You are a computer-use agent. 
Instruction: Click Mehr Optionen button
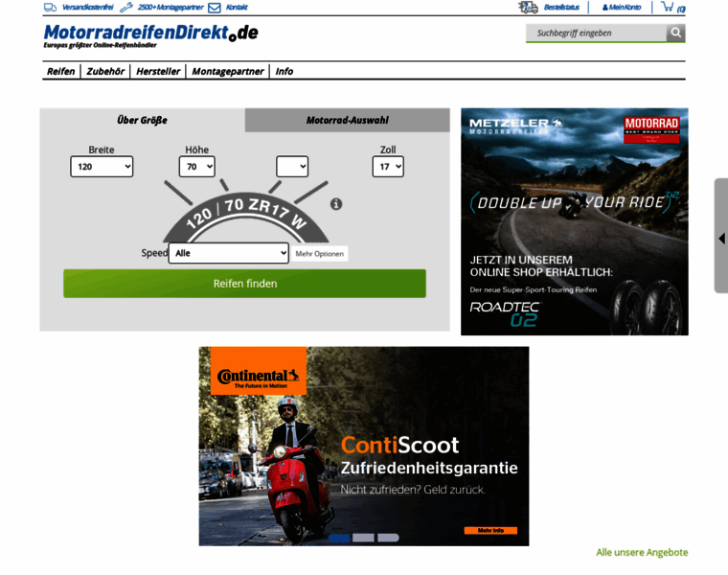pos(319,254)
